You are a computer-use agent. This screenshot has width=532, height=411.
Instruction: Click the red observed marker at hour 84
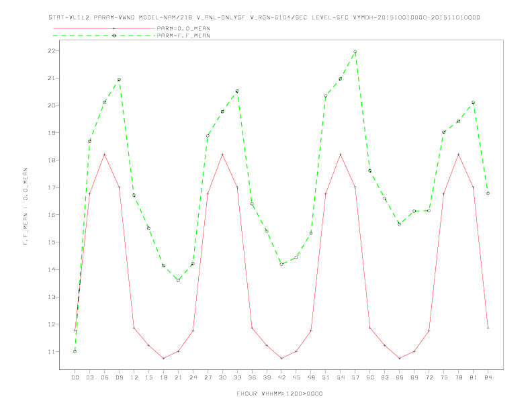pyautogui.click(x=488, y=328)
